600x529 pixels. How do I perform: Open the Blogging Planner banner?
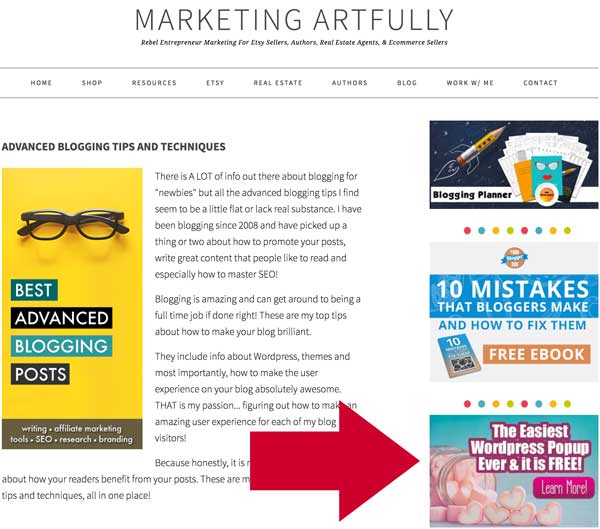514,165
